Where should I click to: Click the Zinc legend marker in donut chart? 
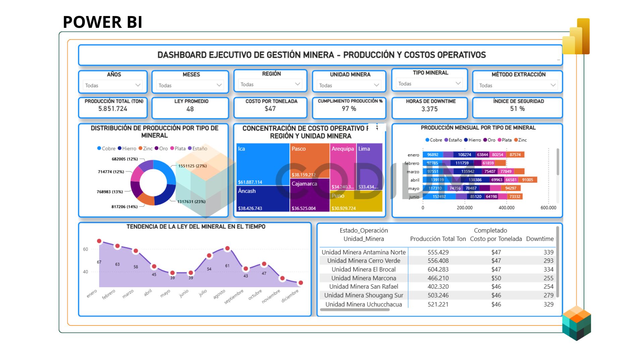[140, 148]
